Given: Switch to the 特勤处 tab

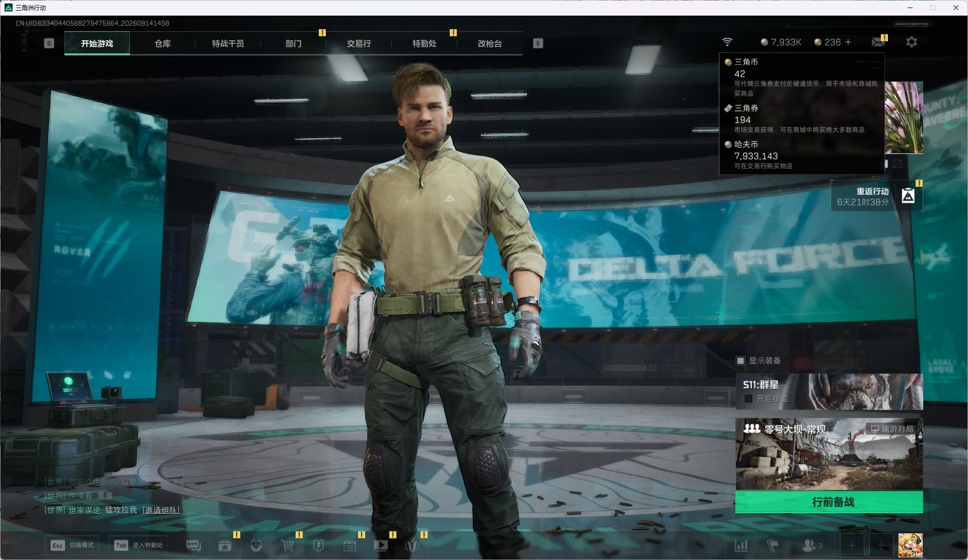Looking at the screenshot, I should click(425, 43).
